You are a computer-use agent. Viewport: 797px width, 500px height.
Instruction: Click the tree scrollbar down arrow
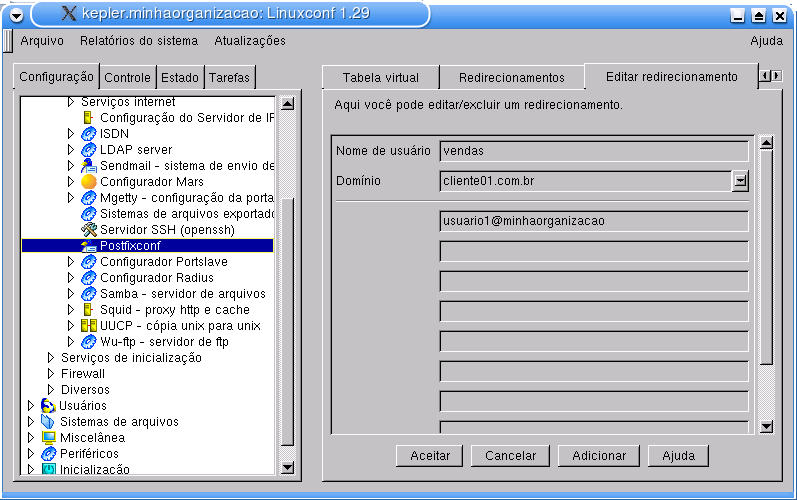point(288,467)
